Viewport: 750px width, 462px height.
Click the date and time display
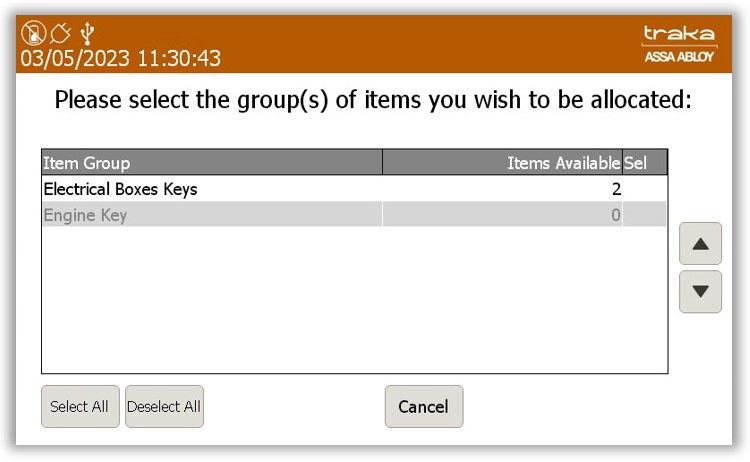[x=121, y=58]
